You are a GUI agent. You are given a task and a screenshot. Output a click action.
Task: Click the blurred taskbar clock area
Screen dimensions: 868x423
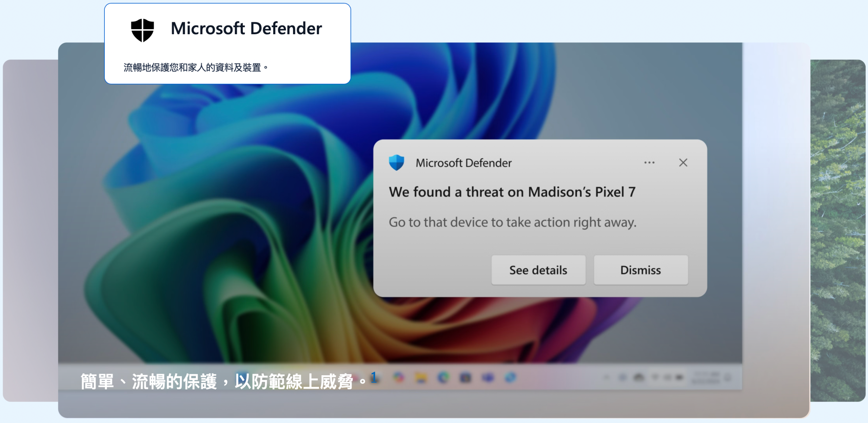pos(706,377)
